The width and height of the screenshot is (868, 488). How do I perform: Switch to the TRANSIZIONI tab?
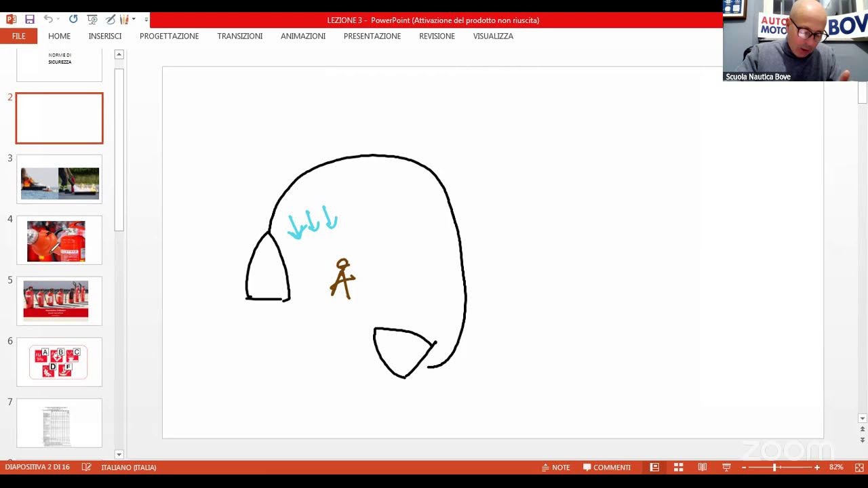239,36
